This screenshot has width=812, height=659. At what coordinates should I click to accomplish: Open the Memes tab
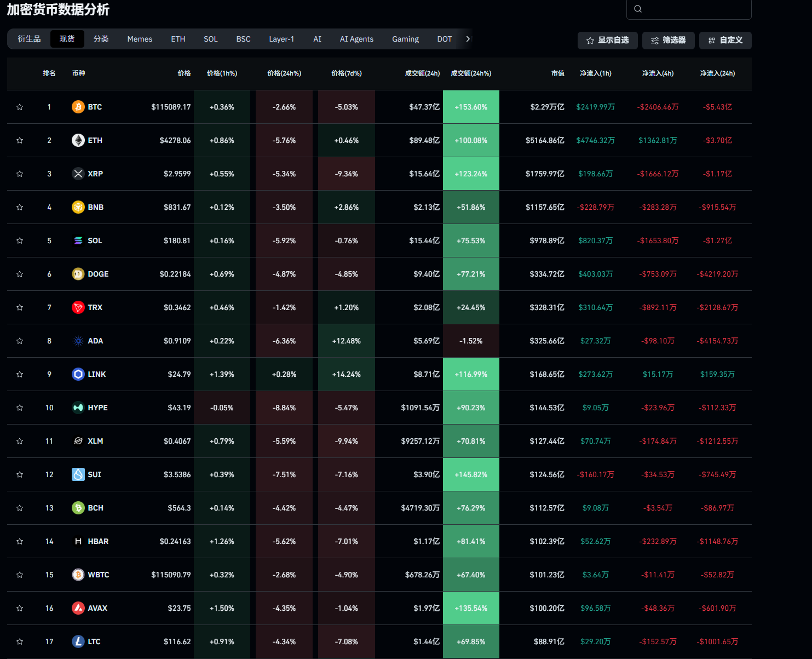pos(140,39)
